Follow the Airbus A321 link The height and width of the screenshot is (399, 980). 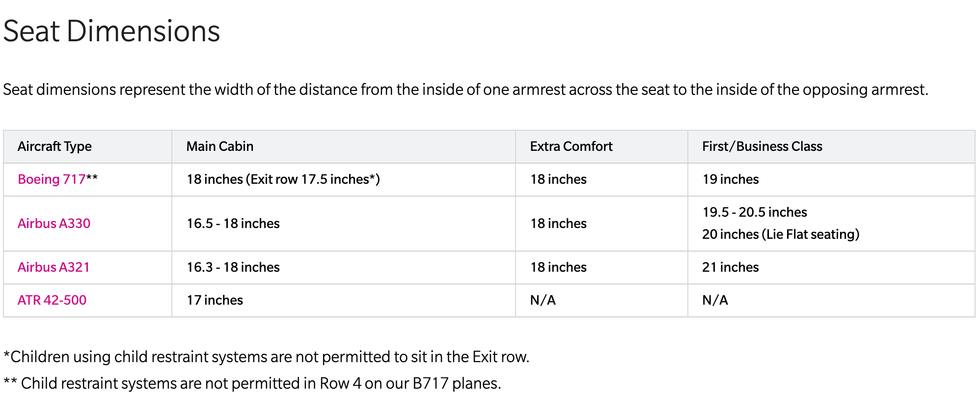click(x=54, y=267)
